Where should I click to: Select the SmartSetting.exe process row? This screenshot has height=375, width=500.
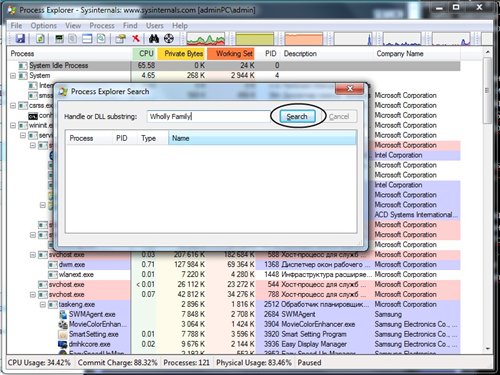[x=234, y=334]
